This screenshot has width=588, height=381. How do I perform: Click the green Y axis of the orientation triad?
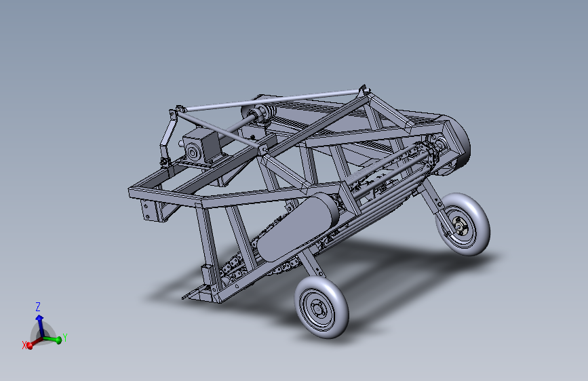coord(52,340)
